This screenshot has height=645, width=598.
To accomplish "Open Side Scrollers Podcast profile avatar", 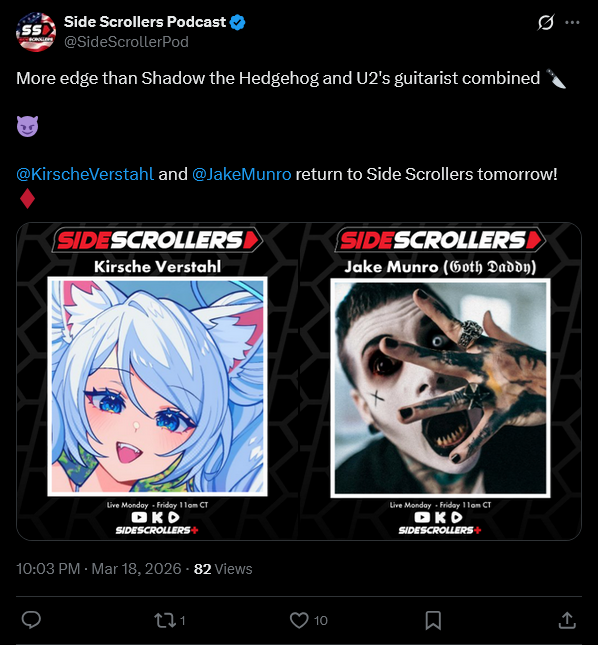I will point(36,32).
